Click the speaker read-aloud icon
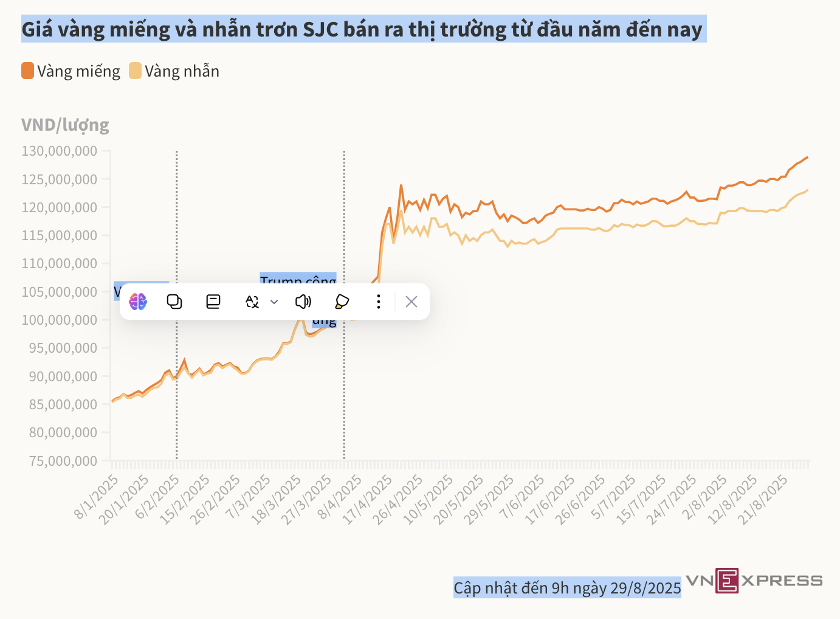The height and width of the screenshot is (619, 840). (x=303, y=302)
